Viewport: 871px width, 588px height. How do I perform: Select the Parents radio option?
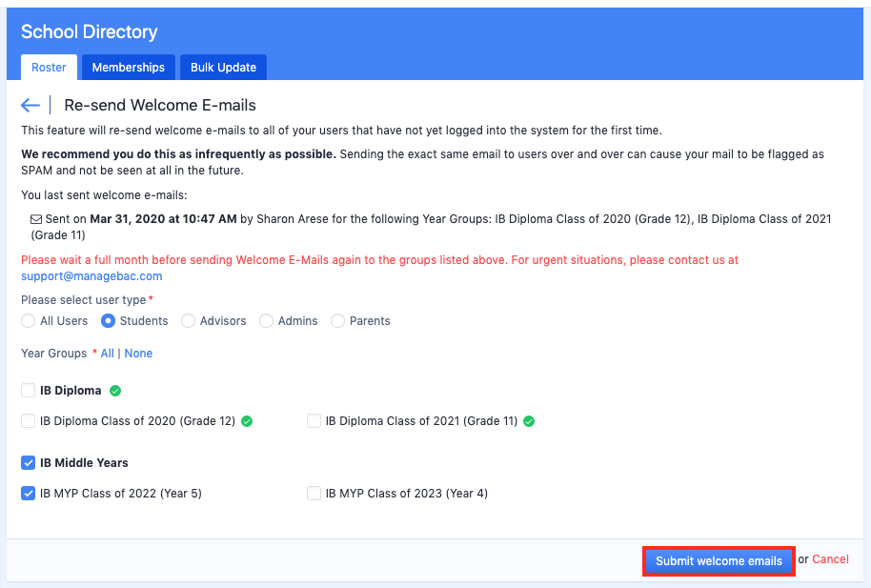[x=338, y=321]
